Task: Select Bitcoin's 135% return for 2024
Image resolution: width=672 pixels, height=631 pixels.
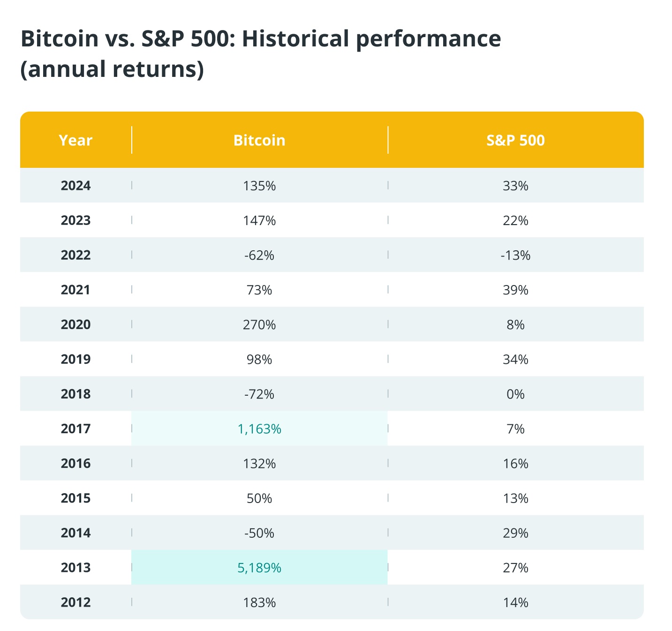Action: 259,186
